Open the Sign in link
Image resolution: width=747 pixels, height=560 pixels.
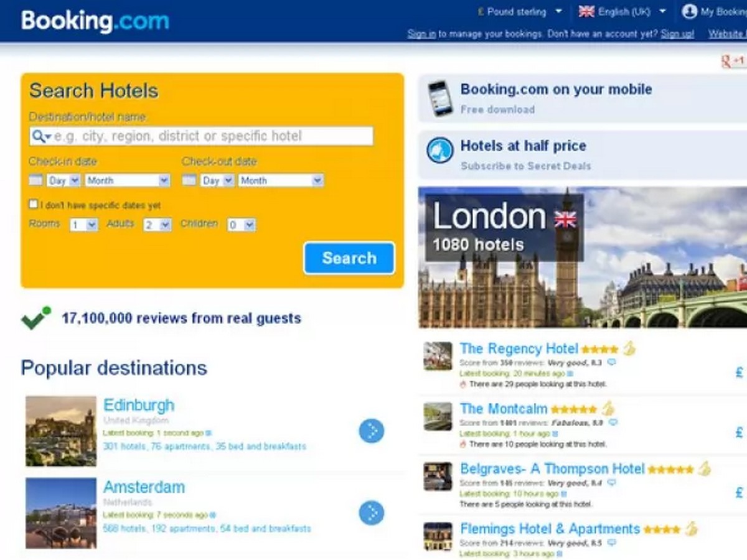click(421, 34)
